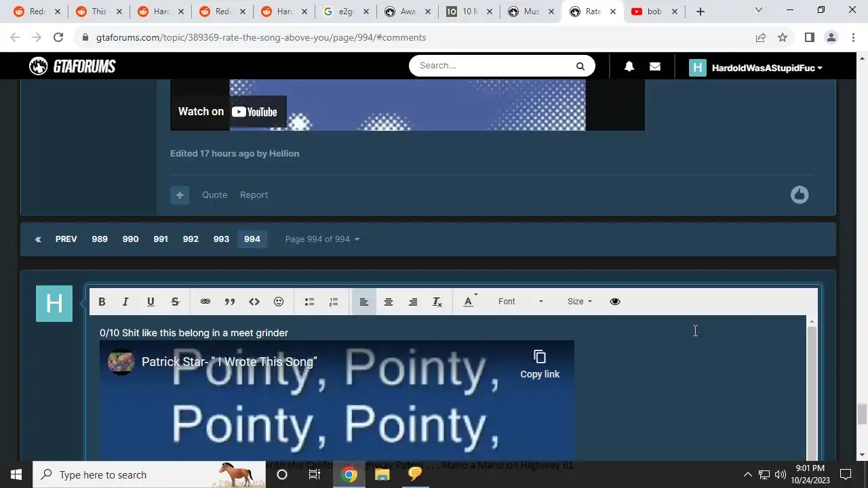Image resolution: width=868 pixels, height=488 pixels.
Task: Click the PREV pagination link
Action: pos(66,239)
